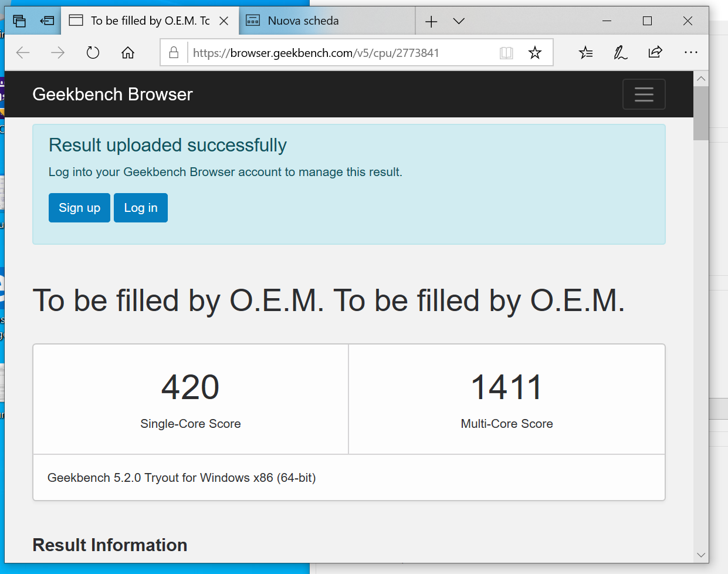Viewport: 728px width, 574px height.
Task: Open the browser home page
Action: pyautogui.click(x=128, y=53)
